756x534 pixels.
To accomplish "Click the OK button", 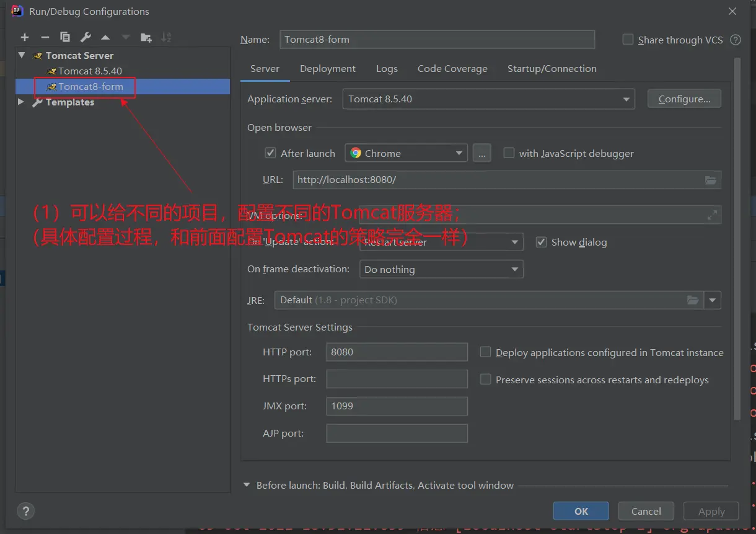I will click(x=581, y=511).
